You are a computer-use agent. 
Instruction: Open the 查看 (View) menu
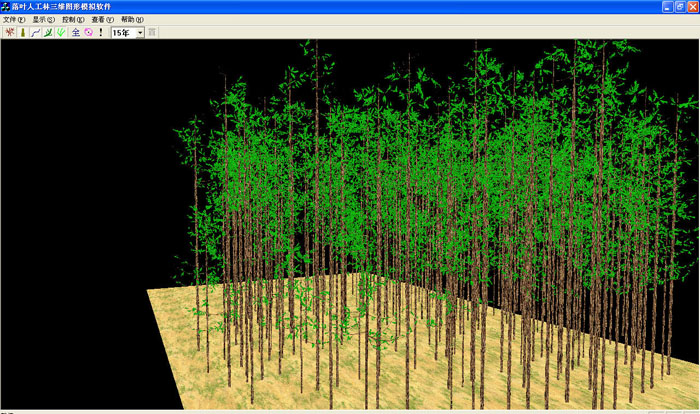pos(102,19)
